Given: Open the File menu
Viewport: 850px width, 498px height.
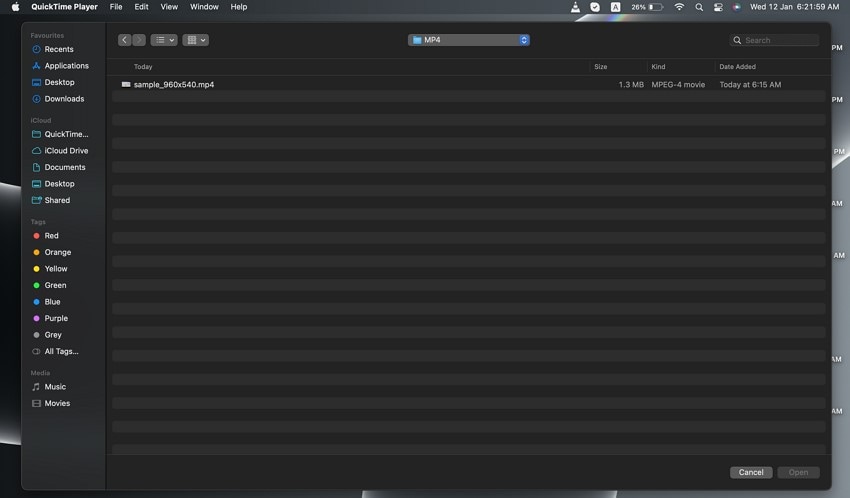Looking at the screenshot, I should coord(116,7).
